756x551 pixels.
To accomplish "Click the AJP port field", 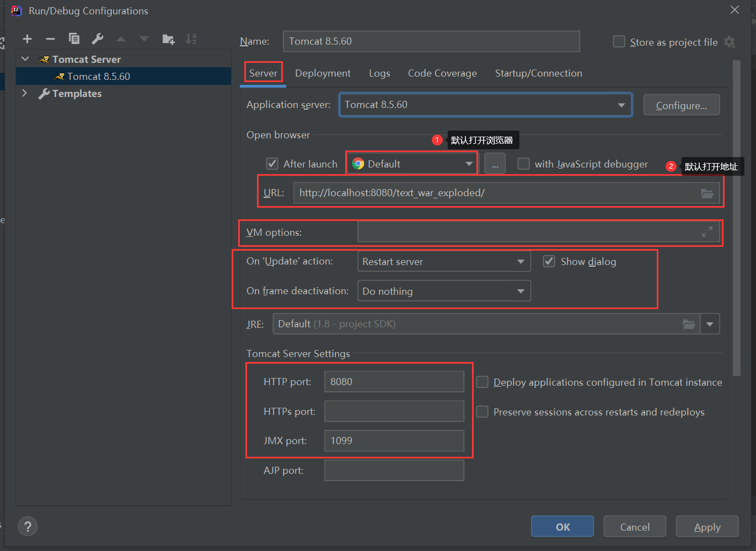I will coord(394,470).
